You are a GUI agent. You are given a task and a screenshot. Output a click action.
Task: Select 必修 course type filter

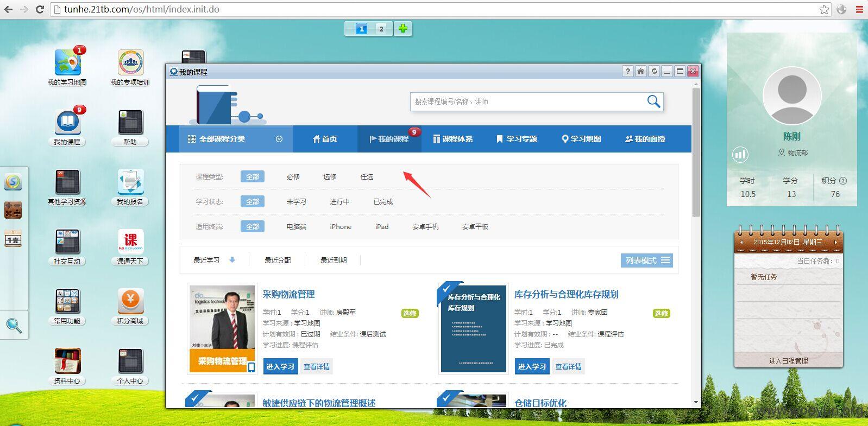293,177
